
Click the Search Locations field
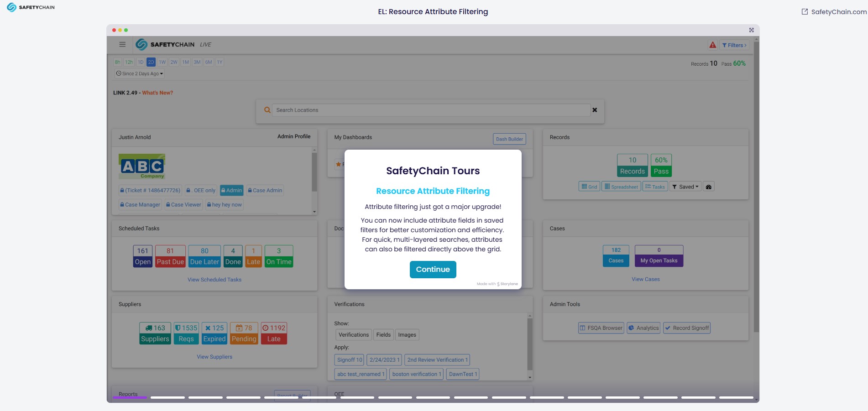point(431,110)
